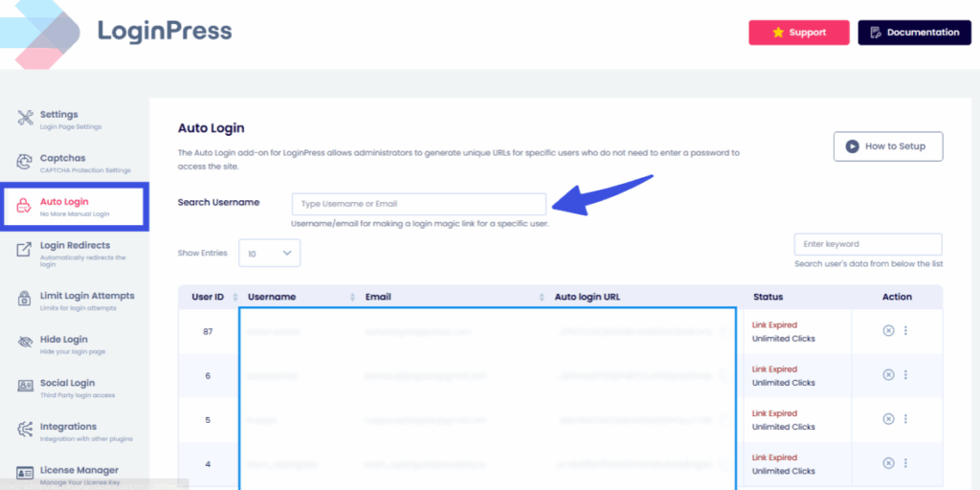Delete the auto login link for user 6
The height and width of the screenshot is (490, 980).
tap(888, 374)
